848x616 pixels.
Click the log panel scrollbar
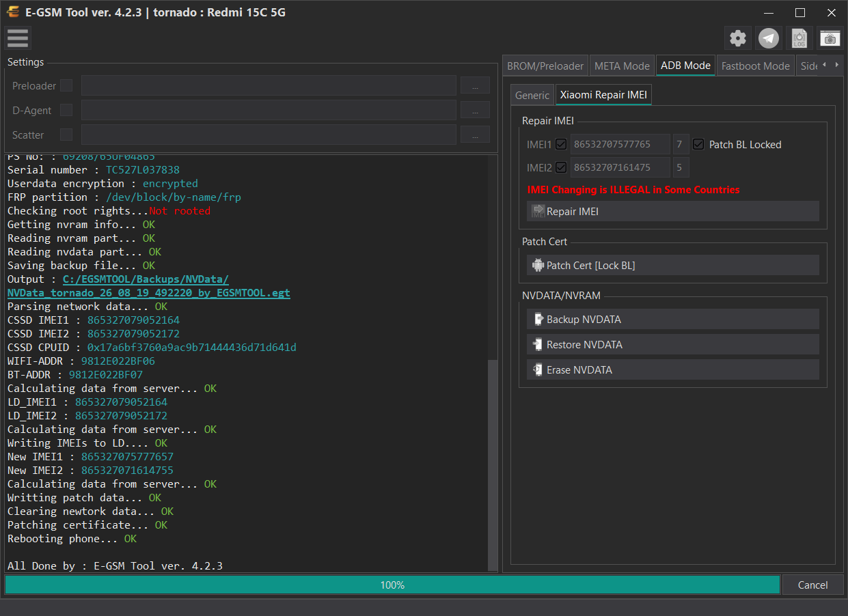(493, 464)
